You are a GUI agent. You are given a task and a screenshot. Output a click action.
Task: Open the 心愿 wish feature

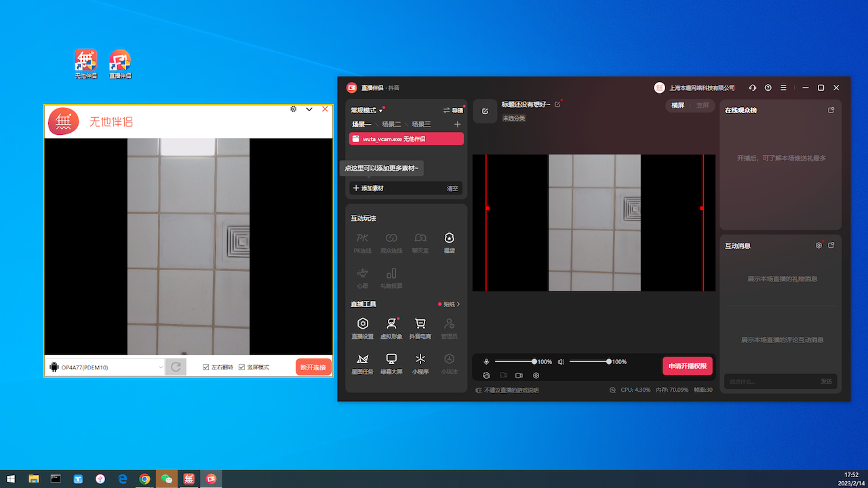pos(363,278)
